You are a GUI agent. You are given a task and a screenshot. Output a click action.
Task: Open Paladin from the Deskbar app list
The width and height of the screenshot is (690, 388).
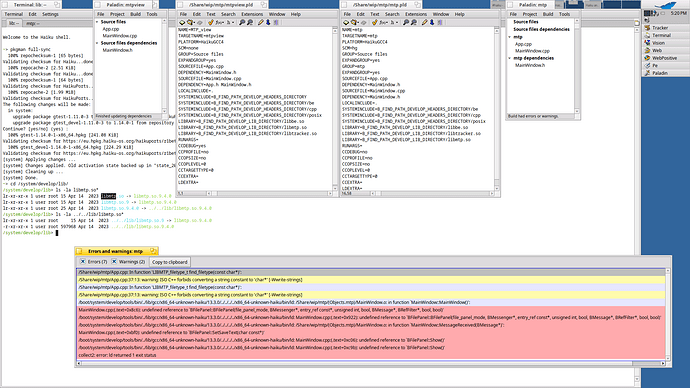click(660, 73)
